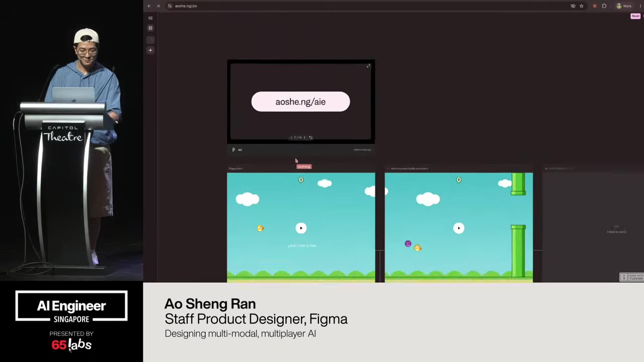Click the tap to flap hint text
The height and width of the screenshot is (362, 644).
pyautogui.click(x=301, y=246)
